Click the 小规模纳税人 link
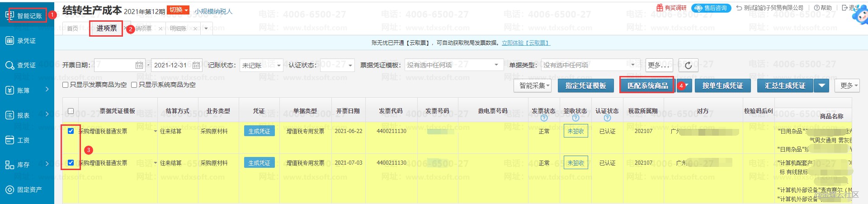The width and height of the screenshot is (868, 204). [213, 11]
